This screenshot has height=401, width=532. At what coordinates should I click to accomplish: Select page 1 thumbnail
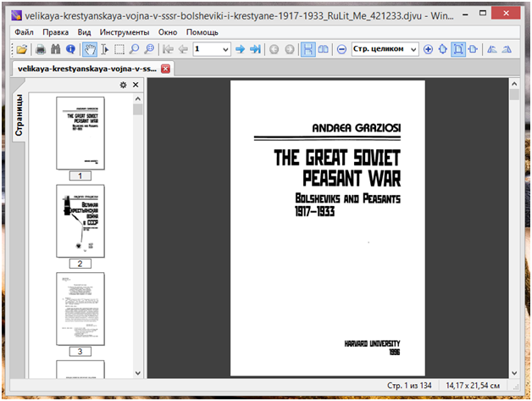tap(80, 133)
